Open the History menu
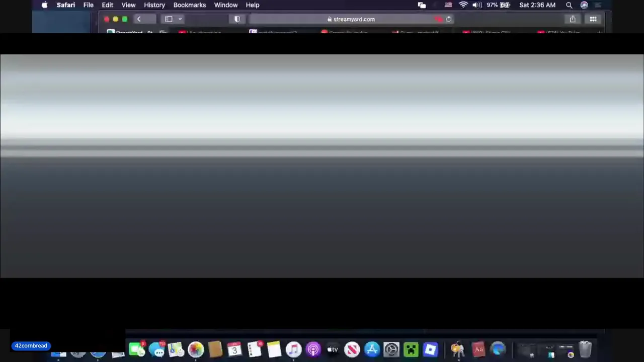The height and width of the screenshot is (362, 644). click(154, 5)
